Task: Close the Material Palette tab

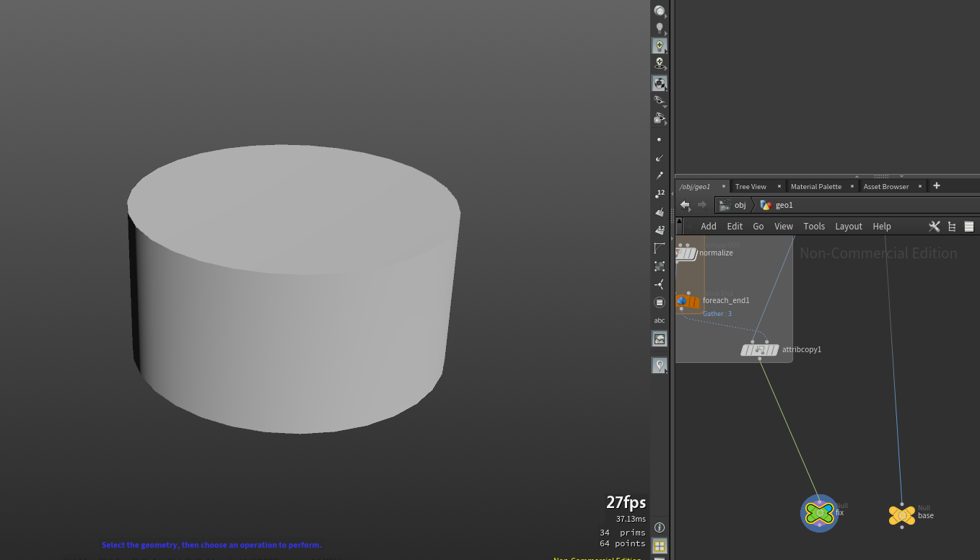Action: pyautogui.click(x=852, y=186)
